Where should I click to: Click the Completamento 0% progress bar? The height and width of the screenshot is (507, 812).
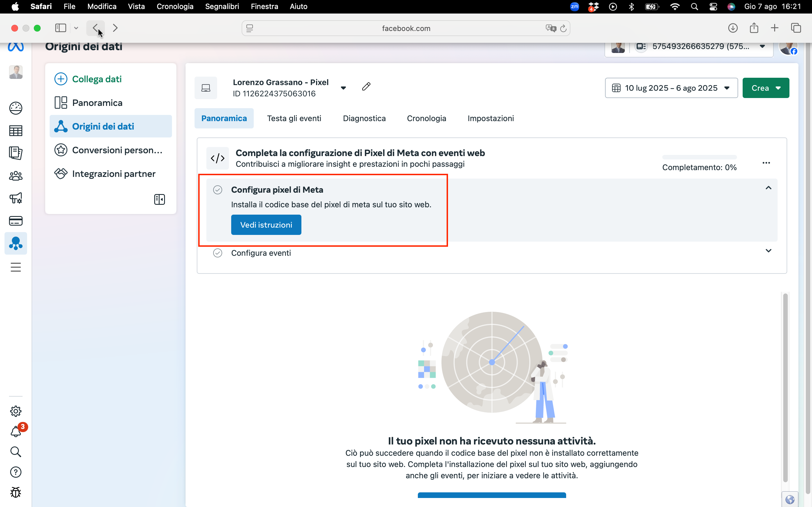[x=699, y=157]
